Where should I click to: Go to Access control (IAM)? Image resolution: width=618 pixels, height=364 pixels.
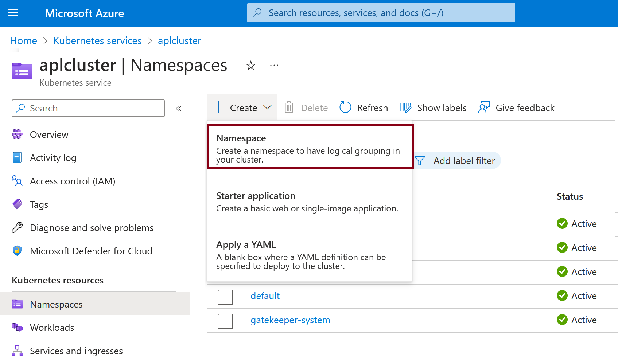tap(72, 181)
